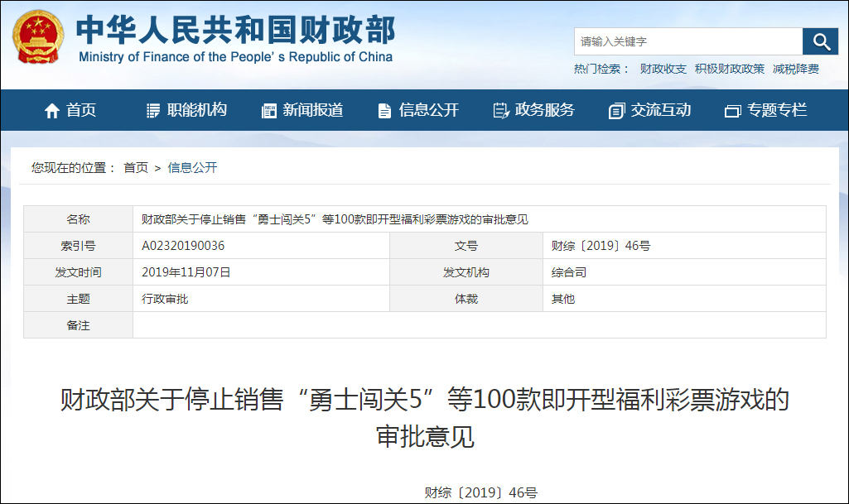Click the 发文时间 label cell
The width and height of the screenshot is (849, 504).
[78, 272]
